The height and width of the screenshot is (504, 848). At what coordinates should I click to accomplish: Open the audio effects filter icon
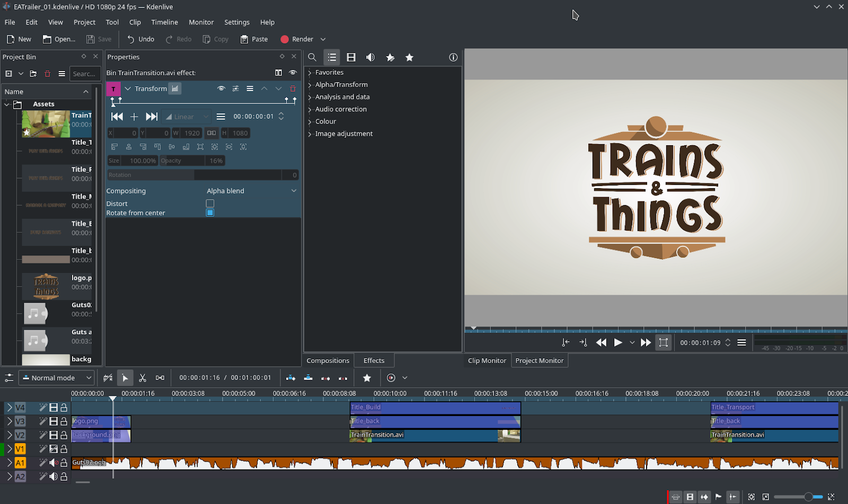pos(370,57)
